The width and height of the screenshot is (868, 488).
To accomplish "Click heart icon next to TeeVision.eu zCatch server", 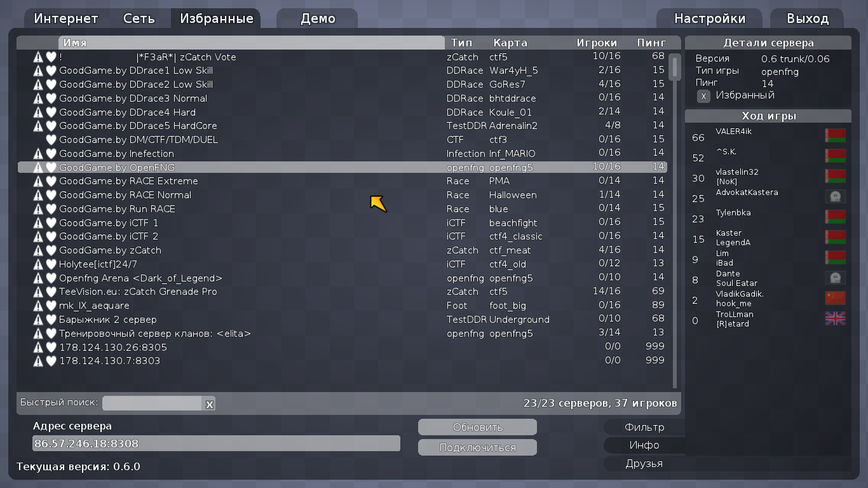I will (51, 292).
